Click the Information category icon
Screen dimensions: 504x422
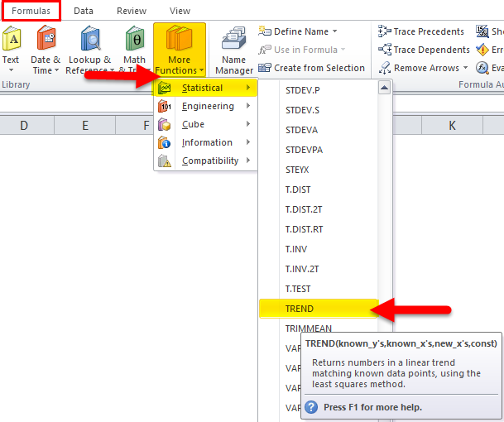tap(165, 142)
